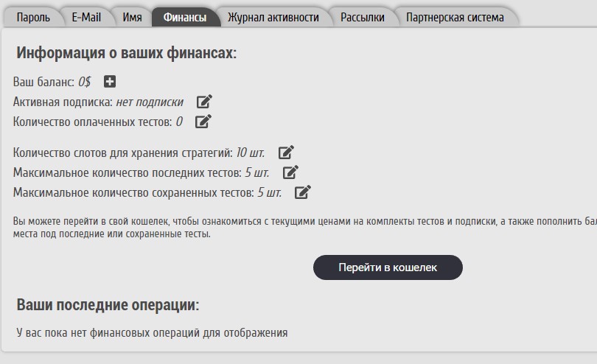The width and height of the screenshot is (597, 364).
Task: Open the Журнал активности tab
Action: pos(273,18)
